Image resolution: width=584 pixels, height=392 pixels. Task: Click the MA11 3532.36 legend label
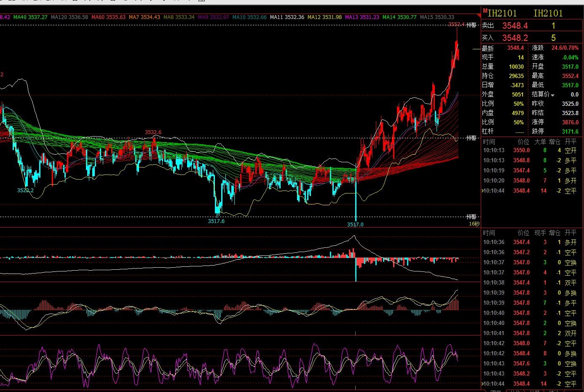287,17
